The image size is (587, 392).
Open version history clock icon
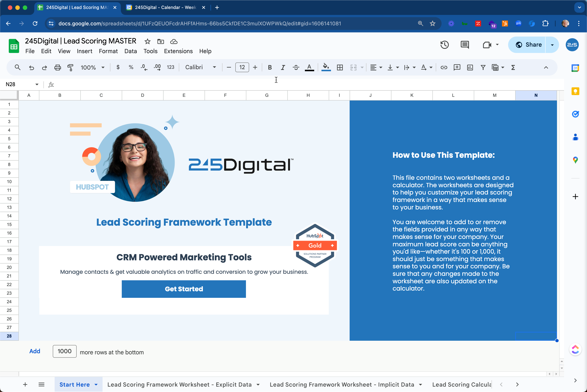coord(444,45)
